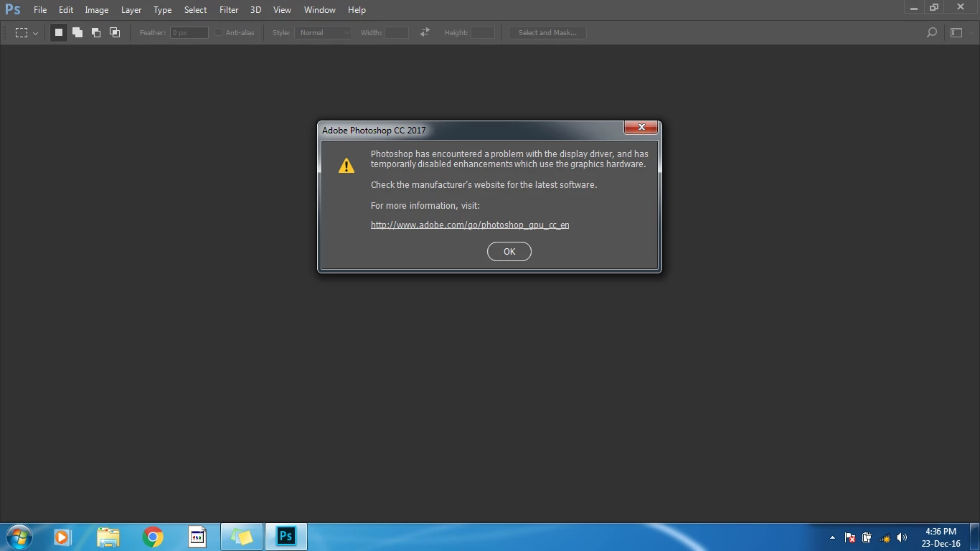Viewport: 980px width, 551px height.
Task: Toggle the Anti-alias checkbox
Action: pos(219,32)
